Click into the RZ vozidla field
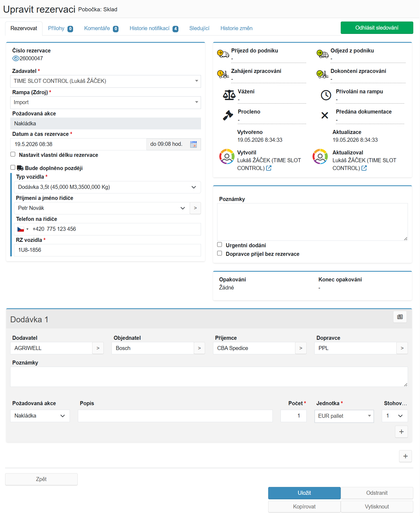The width and height of the screenshot is (420, 516). click(x=107, y=250)
